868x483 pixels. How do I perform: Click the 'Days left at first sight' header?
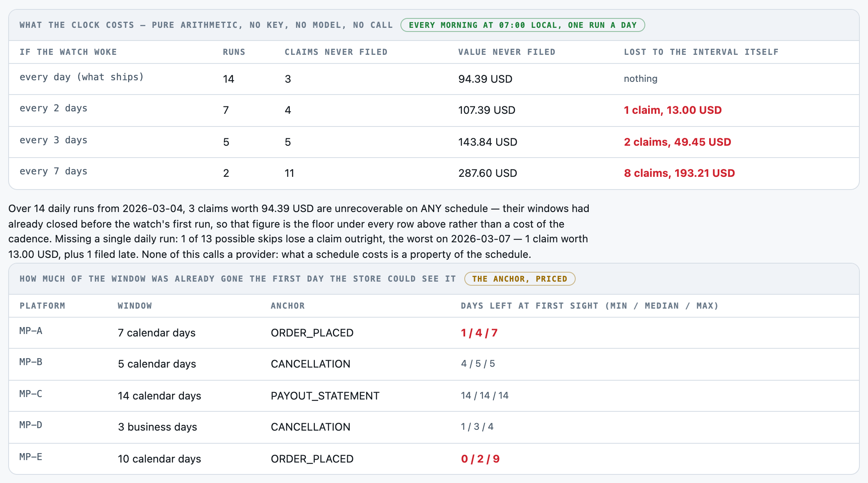590,306
